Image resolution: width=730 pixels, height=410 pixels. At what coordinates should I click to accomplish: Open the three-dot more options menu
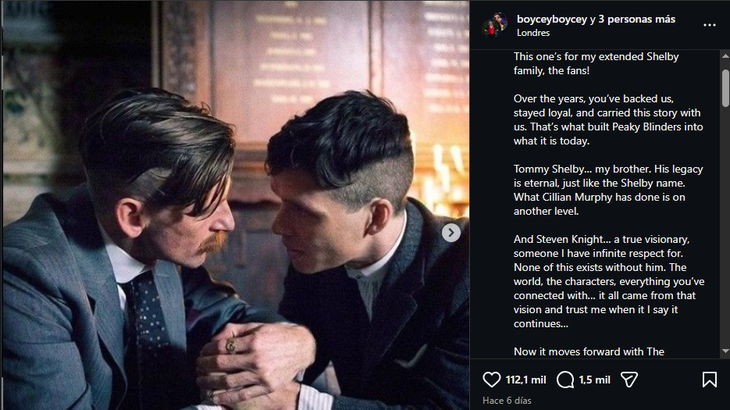709,25
